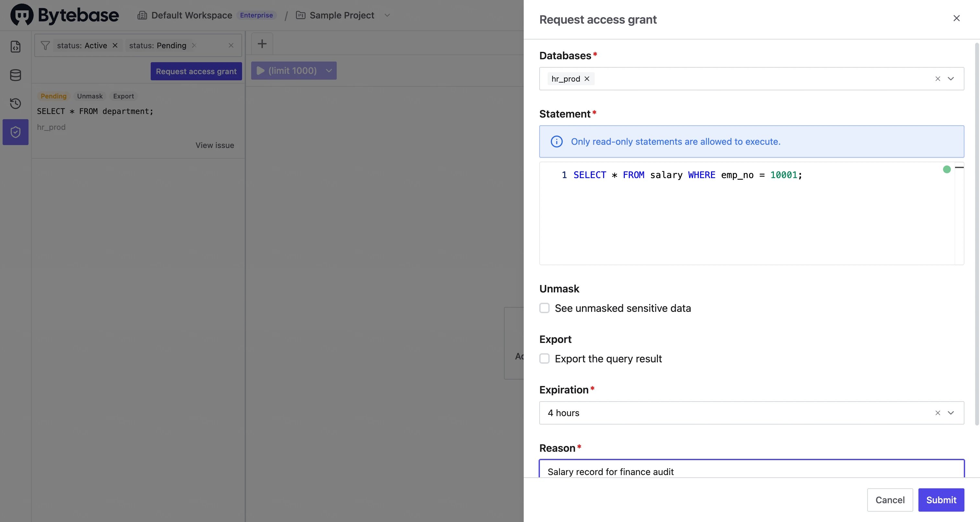This screenshot has width=980, height=522.
Task: Clear the Expiration value
Action: pyautogui.click(x=938, y=413)
